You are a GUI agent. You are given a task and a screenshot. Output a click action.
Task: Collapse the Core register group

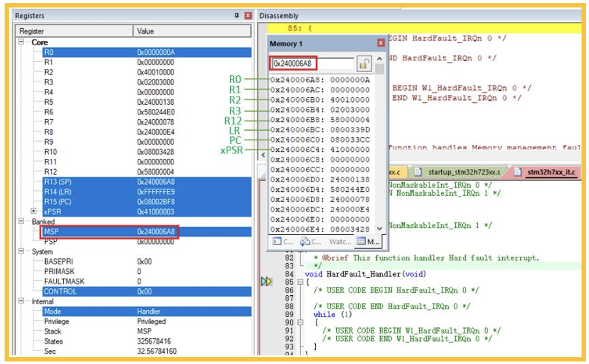tap(21, 42)
